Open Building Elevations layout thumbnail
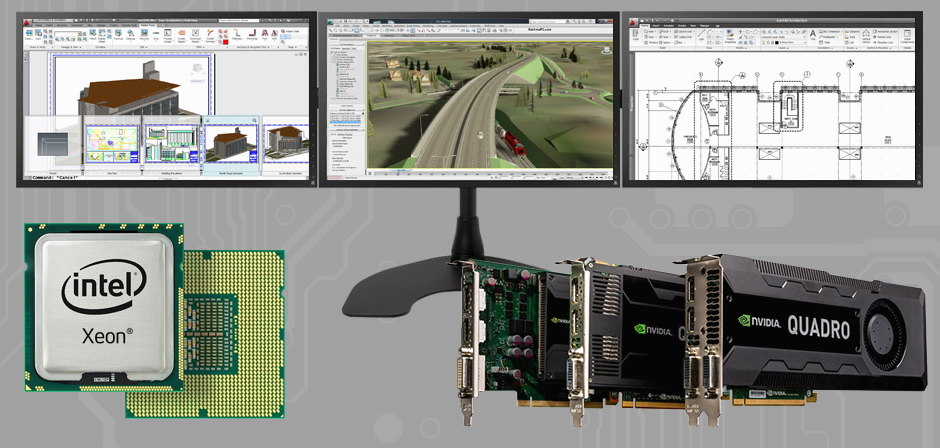This screenshot has height=448, width=940. (x=171, y=145)
